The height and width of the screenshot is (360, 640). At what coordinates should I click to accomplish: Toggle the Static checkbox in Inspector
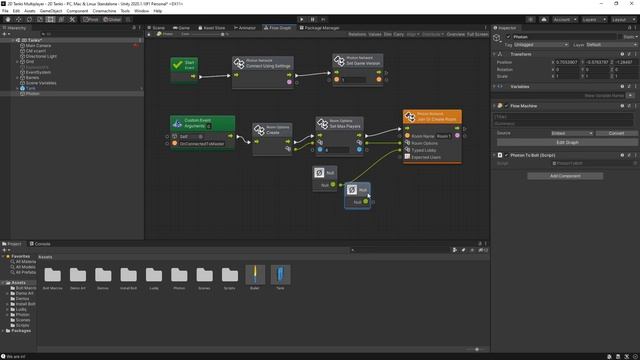point(620,37)
